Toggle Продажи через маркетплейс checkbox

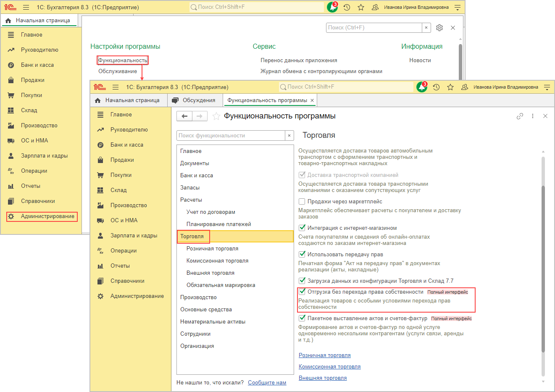click(302, 202)
